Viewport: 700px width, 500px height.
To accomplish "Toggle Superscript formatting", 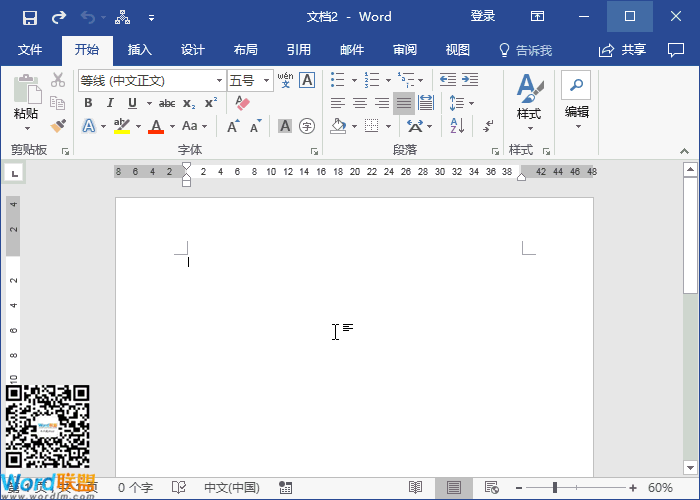I will 211,103.
